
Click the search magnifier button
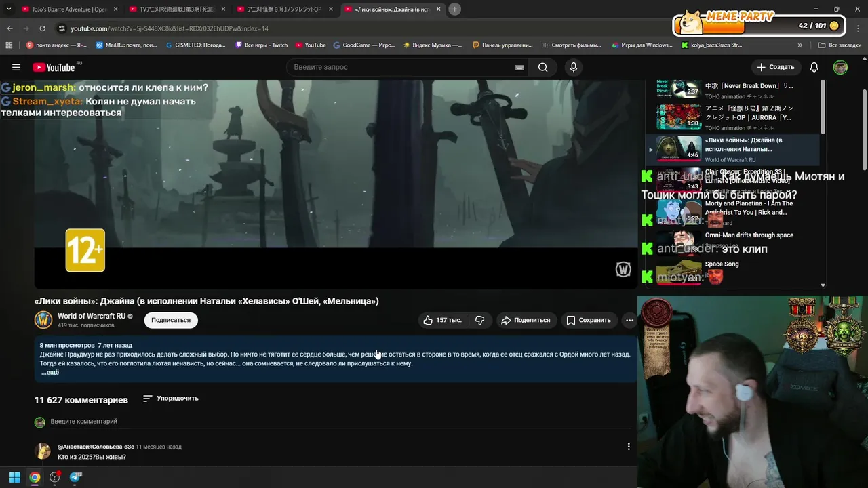(542, 67)
